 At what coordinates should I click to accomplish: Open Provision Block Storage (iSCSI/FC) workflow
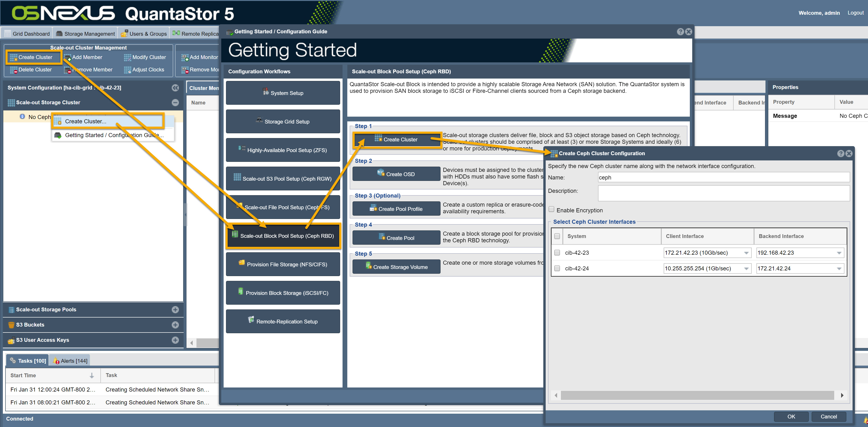coord(283,293)
